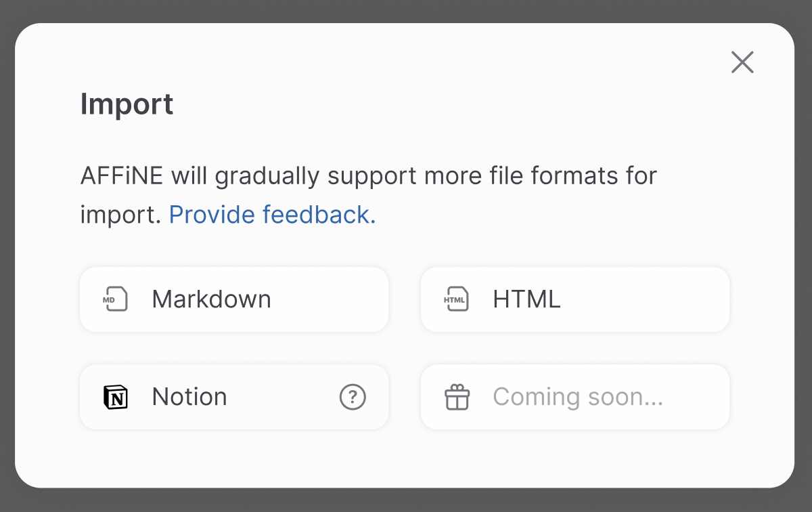Click the Import dialog title
812x512 pixels.
click(x=127, y=104)
